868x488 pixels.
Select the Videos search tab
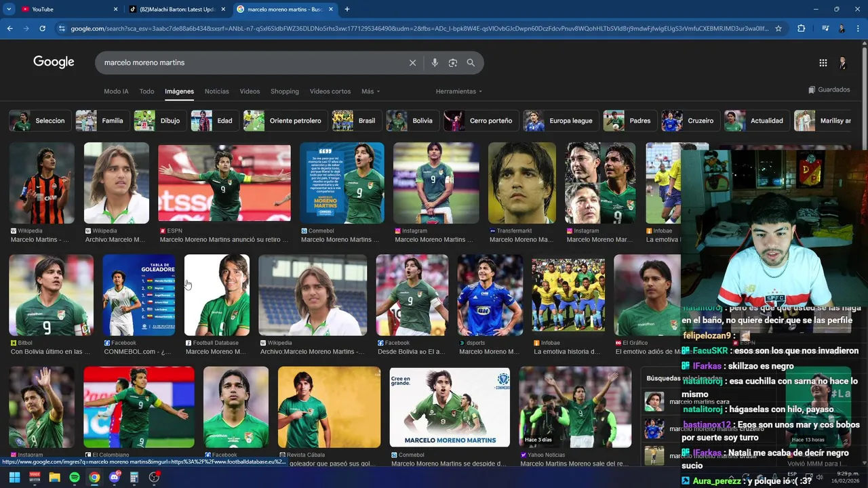click(x=250, y=91)
